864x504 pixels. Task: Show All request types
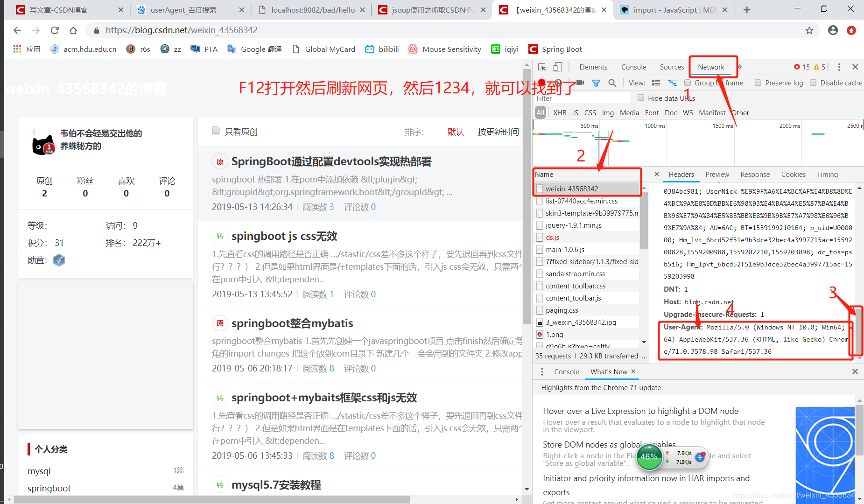[541, 112]
